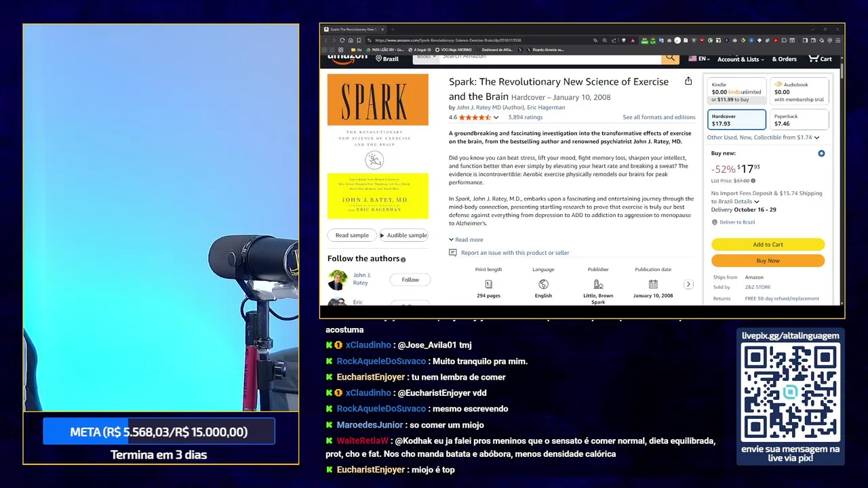The width and height of the screenshot is (868, 488).
Task: Select the Paperback $7.46 format
Action: [799, 120]
